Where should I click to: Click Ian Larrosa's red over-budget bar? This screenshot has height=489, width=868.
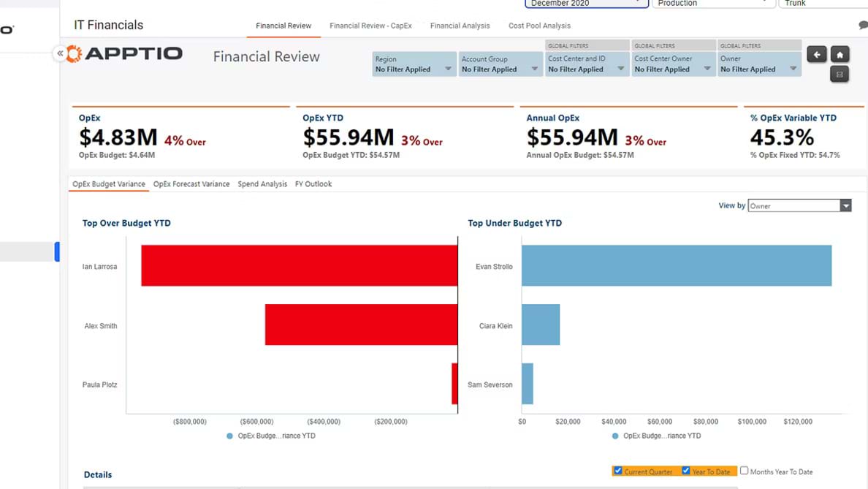(x=299, y=265)
